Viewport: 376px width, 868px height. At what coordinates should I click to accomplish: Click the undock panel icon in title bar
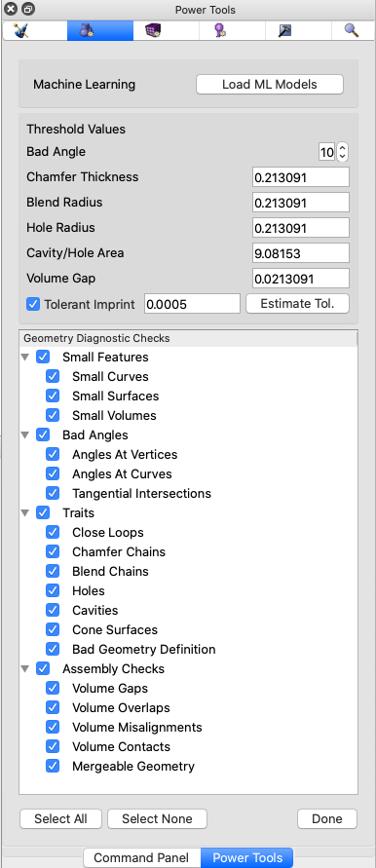point(29,9)
